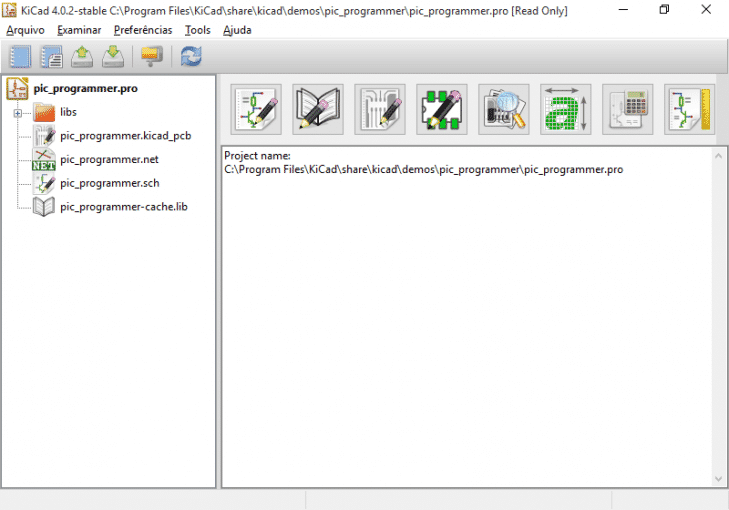Screen dimensions: 729x510
Task: Select pic_programmer.sch file label
Action: tap(110, 183)
